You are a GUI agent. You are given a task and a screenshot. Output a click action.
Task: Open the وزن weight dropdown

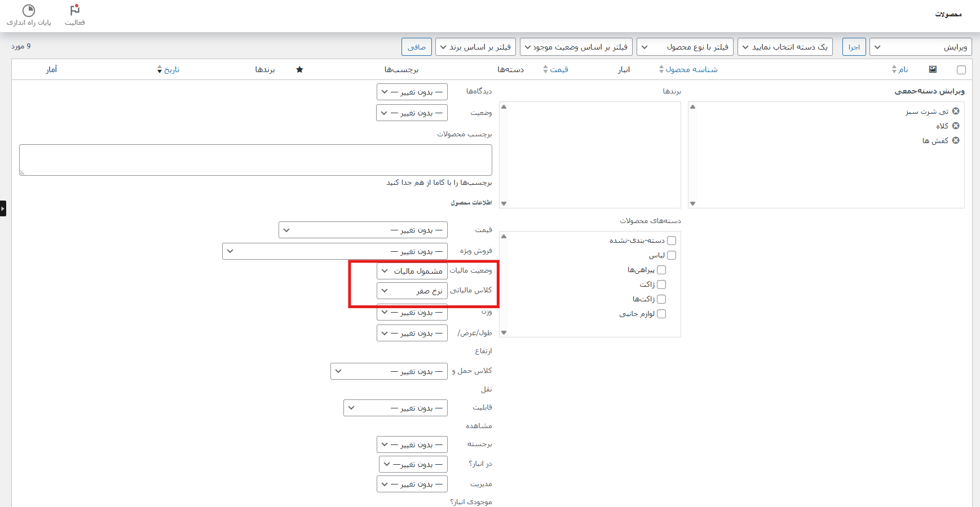point(412,312)
